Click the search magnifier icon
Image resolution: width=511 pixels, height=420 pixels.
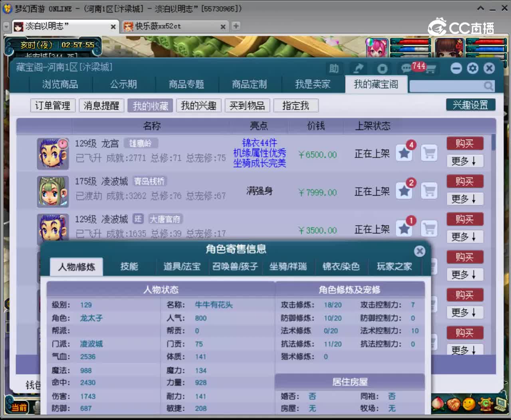point(488,86)
